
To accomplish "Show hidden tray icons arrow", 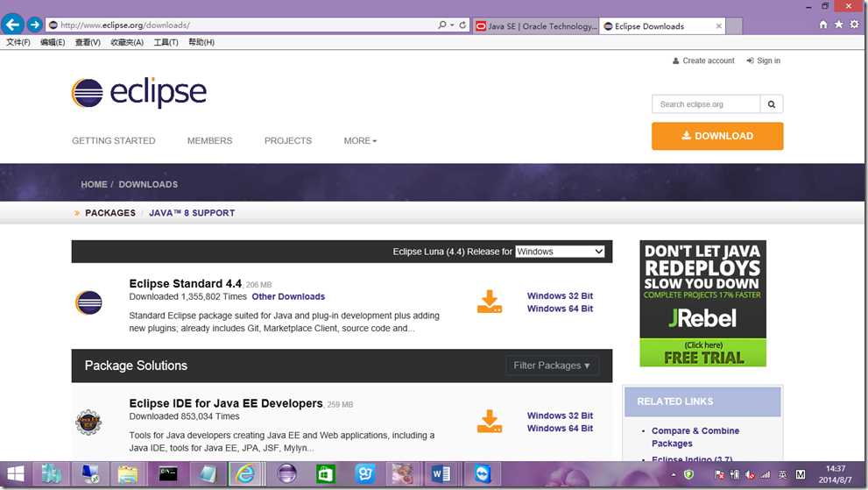I will pos(674,475).
